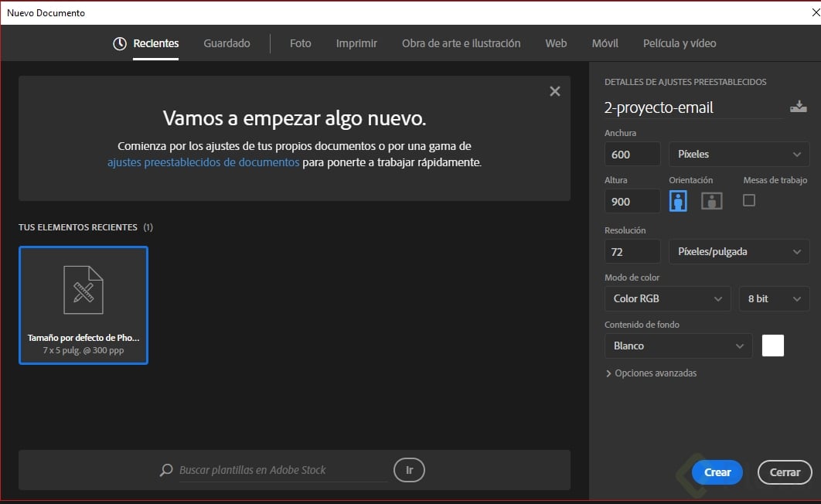
Task: Click the white Contenido de fondo color swatch
Action: coord(772,346)
